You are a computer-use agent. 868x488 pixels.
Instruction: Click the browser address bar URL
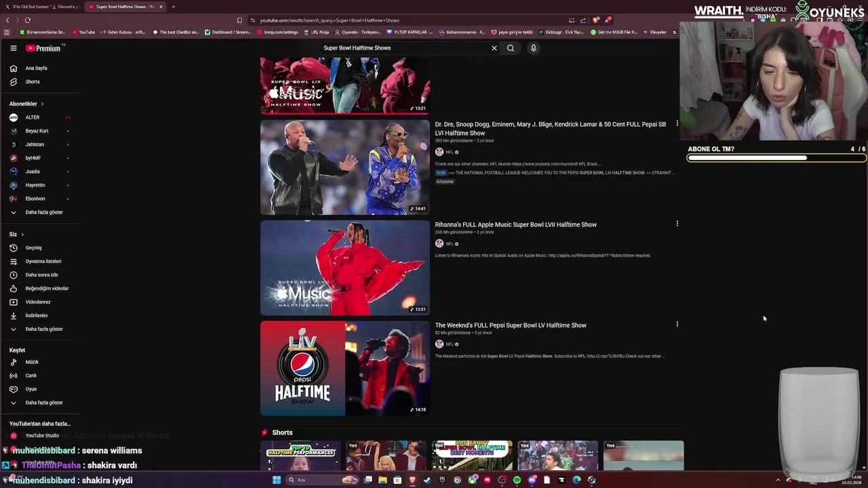tap(329, 20)
